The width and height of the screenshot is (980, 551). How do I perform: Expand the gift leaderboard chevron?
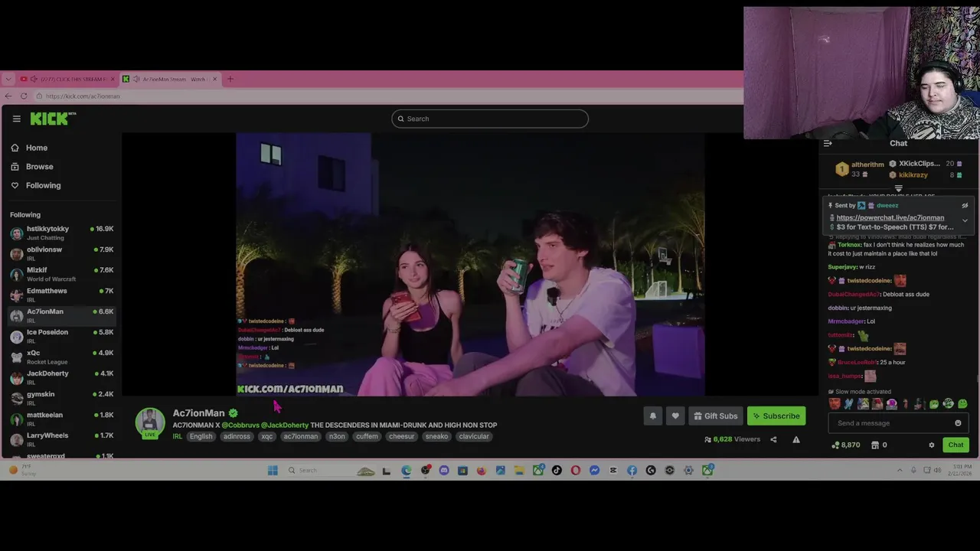pos(898,187)
